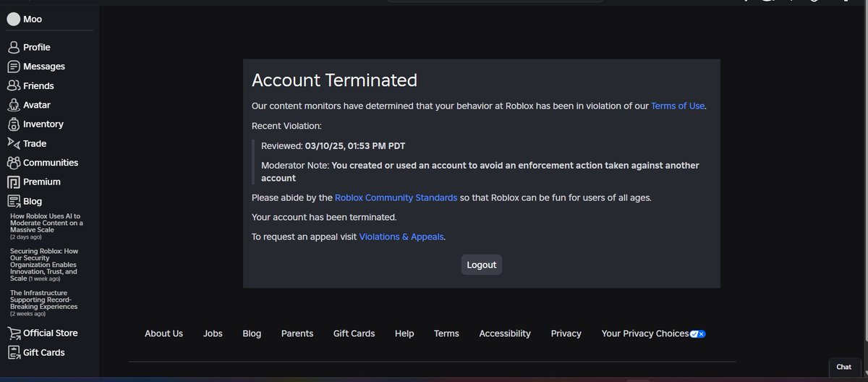Image resolution: width=868 pixels, height=382 pixels.
Task: Open Parents footer link
Action: click(x=297, y=334)
